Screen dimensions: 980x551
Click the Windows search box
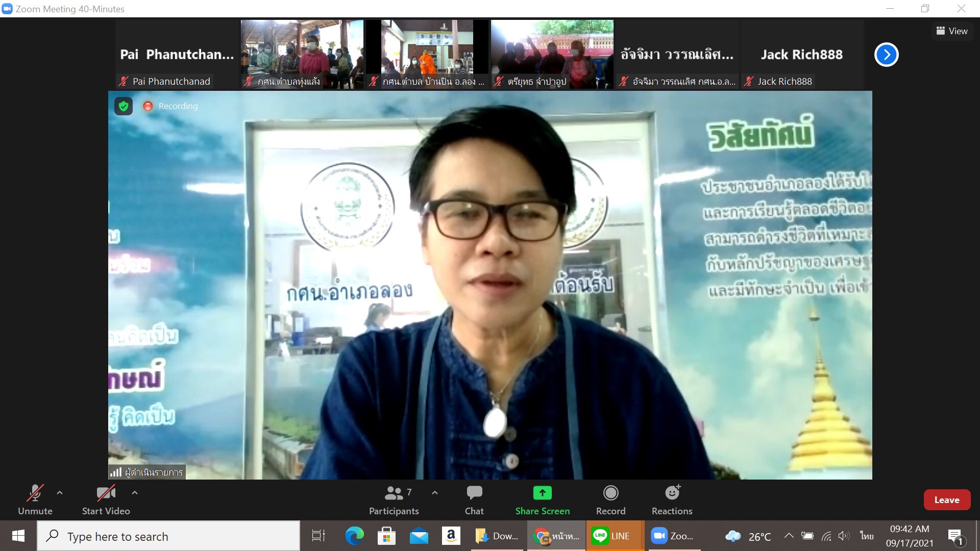pyautogui.click(x=168, y=536)
